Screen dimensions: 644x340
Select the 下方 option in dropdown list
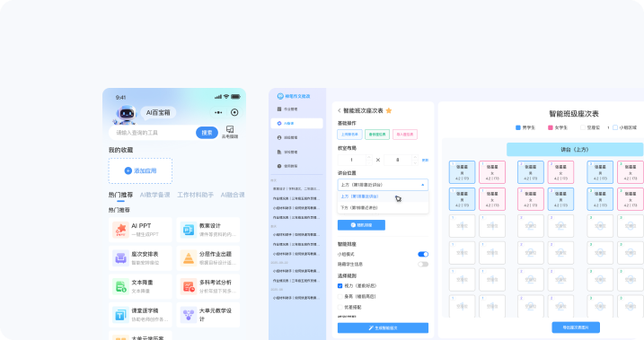click(x=383, y=208)
